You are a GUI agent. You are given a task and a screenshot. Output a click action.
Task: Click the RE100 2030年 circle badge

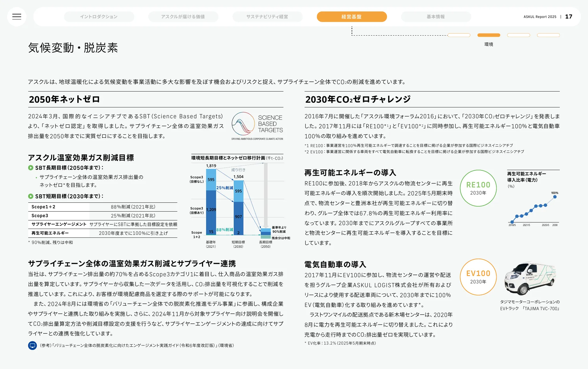478,188
